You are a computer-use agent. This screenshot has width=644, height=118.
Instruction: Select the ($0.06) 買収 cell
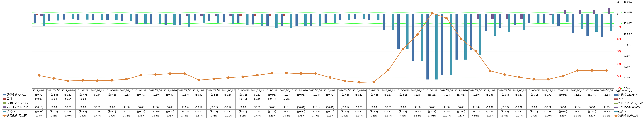tap(39, 99)
